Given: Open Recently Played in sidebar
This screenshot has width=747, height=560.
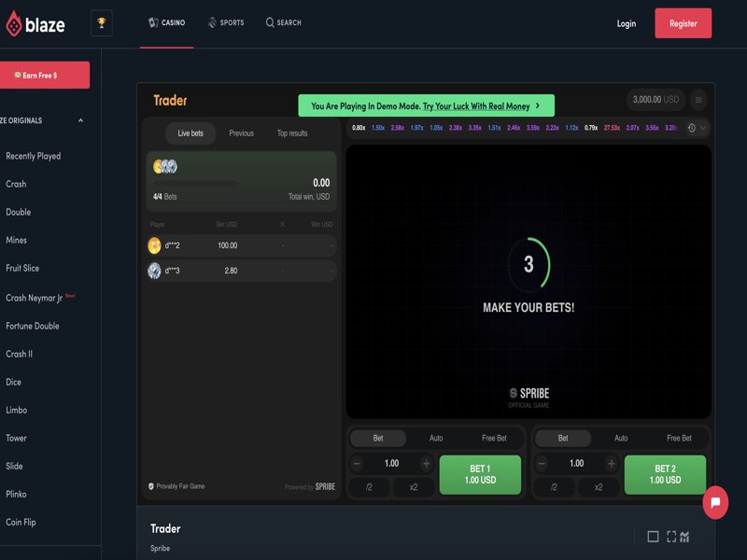Looking at the screenshot, I should click(34, 156).
